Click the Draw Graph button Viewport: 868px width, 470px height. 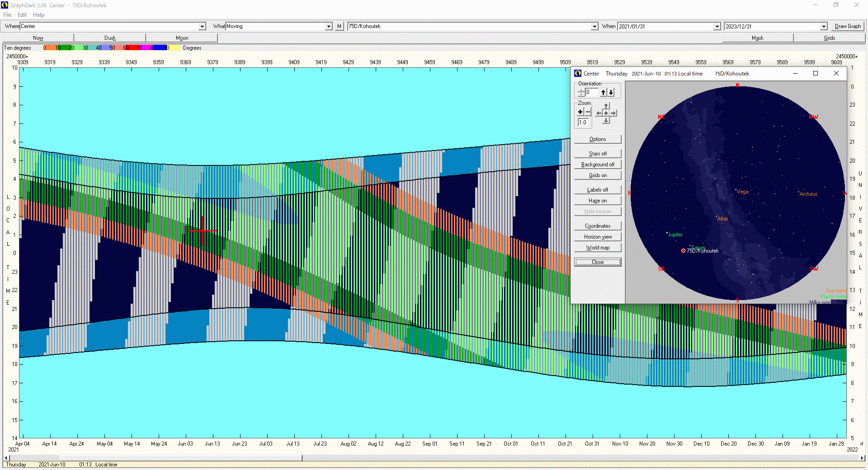[x=848, y=26]
